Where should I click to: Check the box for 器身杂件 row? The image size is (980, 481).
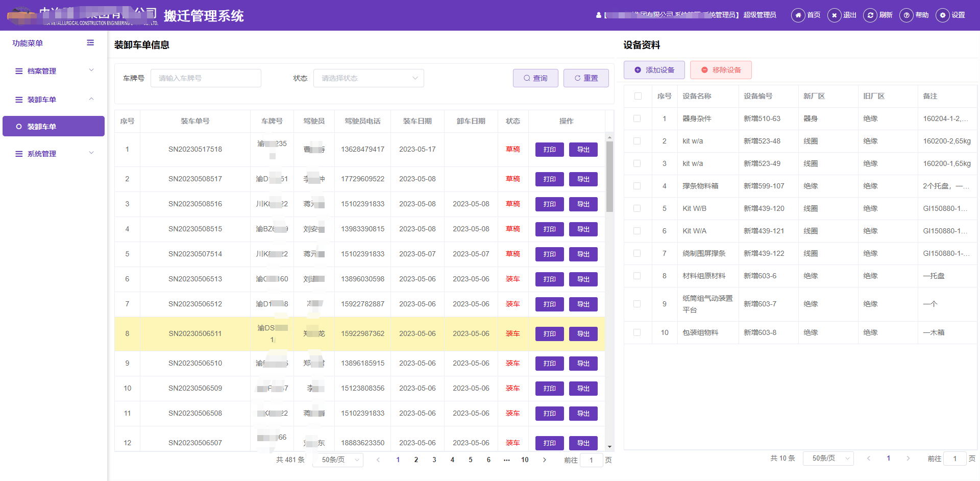[637, 118]
